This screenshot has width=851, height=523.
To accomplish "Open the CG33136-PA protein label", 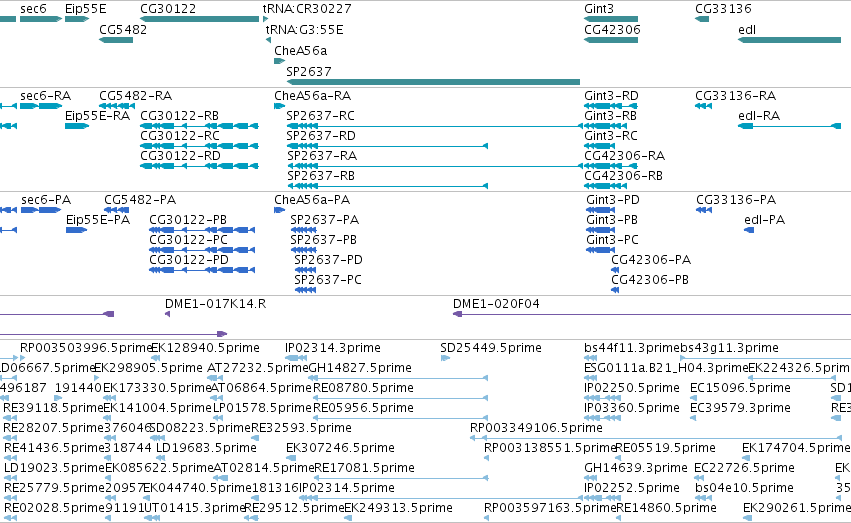I will [736, 200].
